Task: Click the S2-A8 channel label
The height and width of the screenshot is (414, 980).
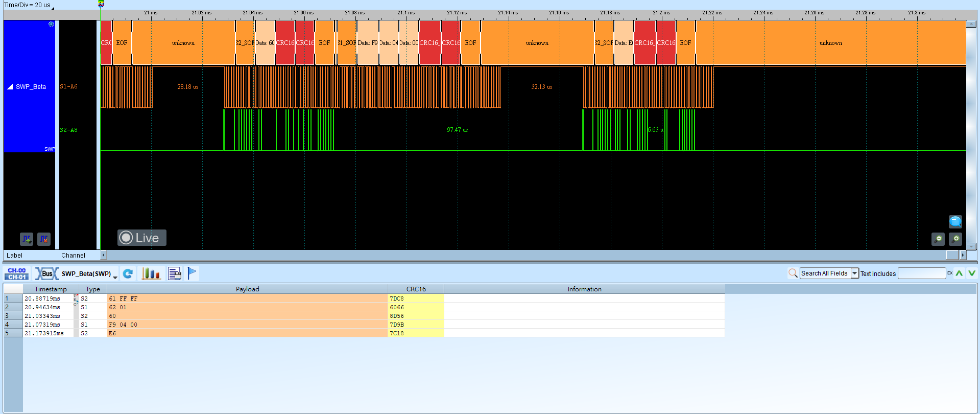Action: [69, 130]
